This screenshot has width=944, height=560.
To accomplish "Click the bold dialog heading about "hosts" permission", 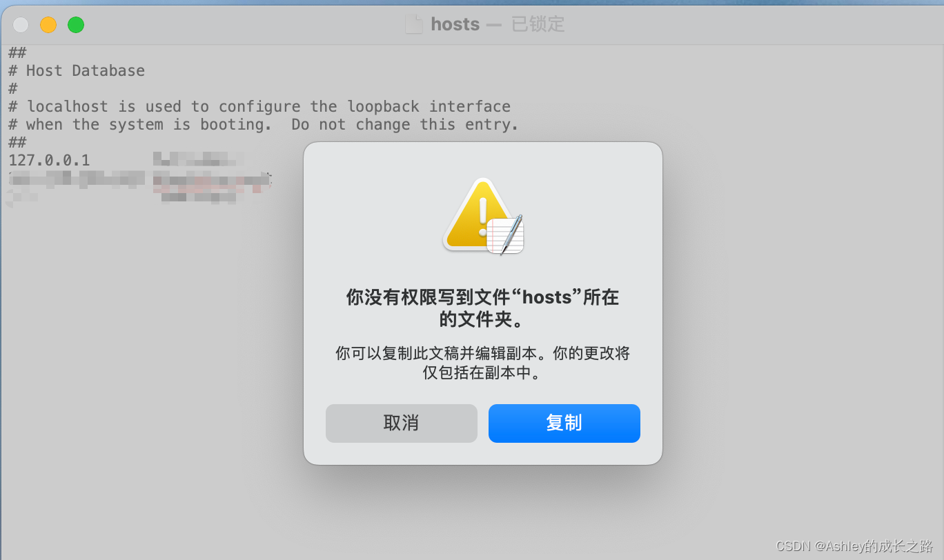I will 482,308.
